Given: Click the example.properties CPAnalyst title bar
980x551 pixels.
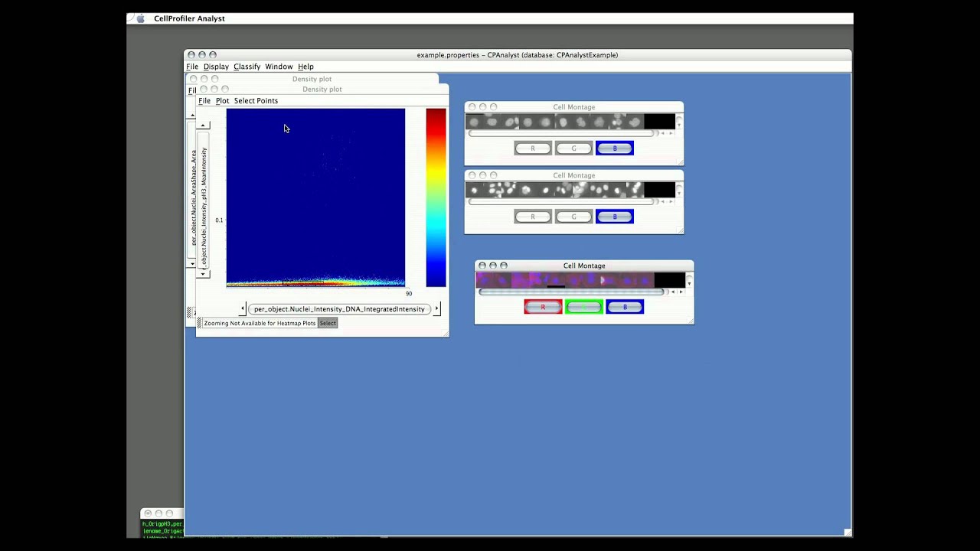Looking at the screenshot, I should coord(518,55).
